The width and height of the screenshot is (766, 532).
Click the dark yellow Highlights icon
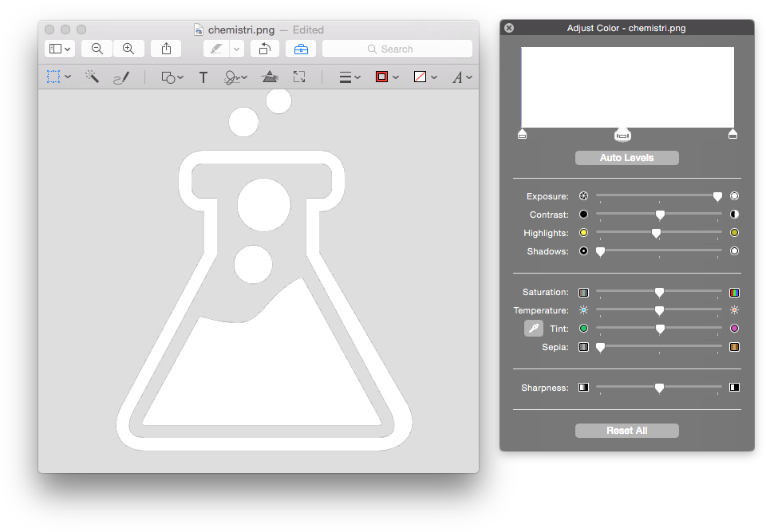click(x=734, y=233)
